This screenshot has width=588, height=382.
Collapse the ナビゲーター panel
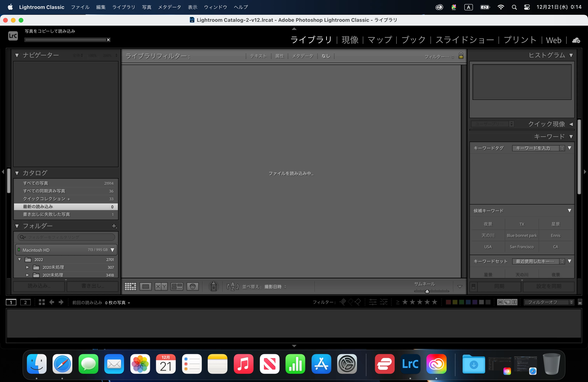click(x=17, y=55)
